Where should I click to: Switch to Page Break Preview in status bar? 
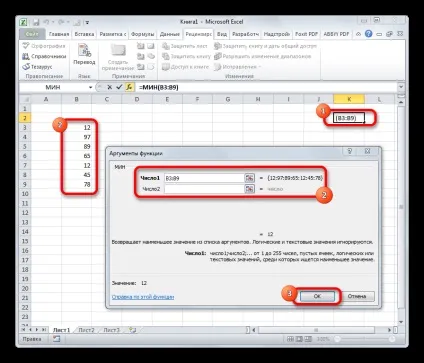click(308, 339)
